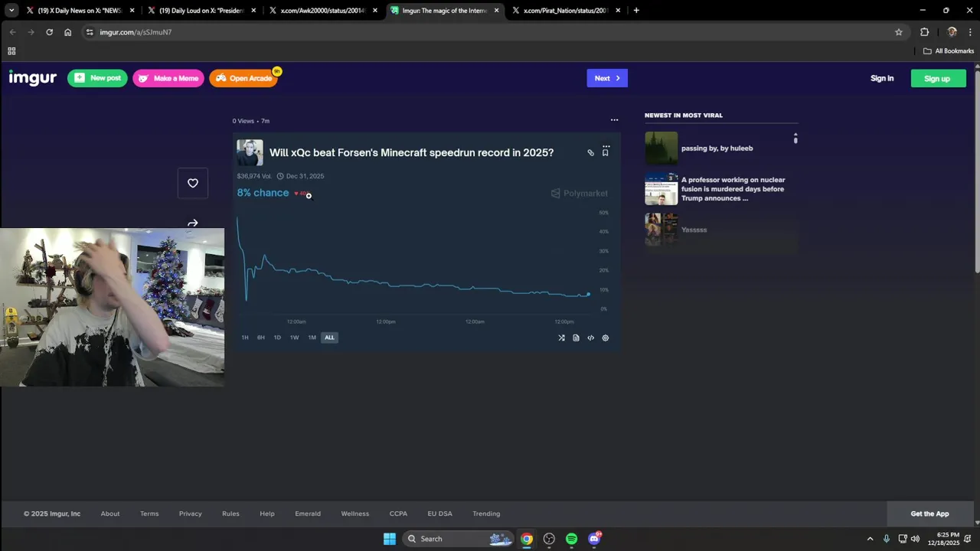
Task: Click the share arrow icon beside the post
Action: point(193,223)
